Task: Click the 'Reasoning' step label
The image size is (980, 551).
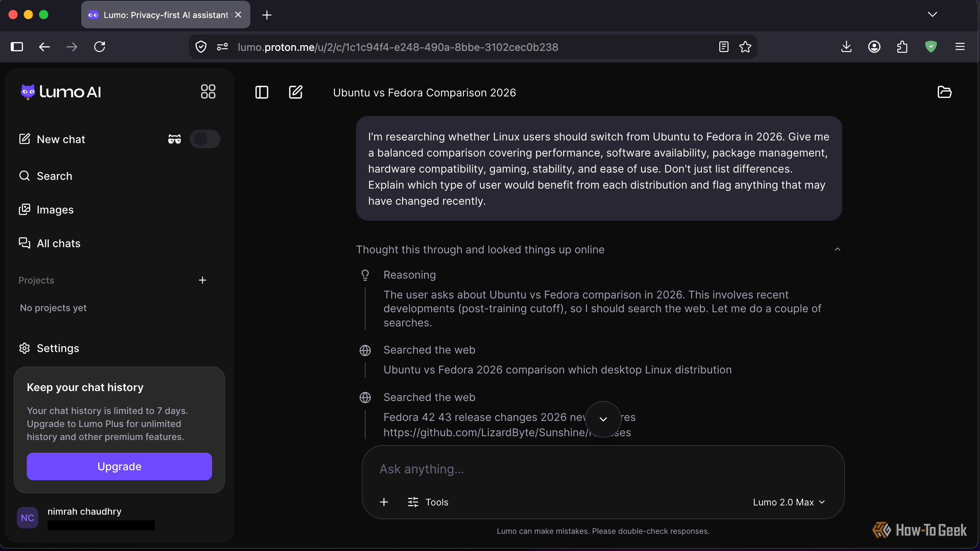Action: click(410, 275)
